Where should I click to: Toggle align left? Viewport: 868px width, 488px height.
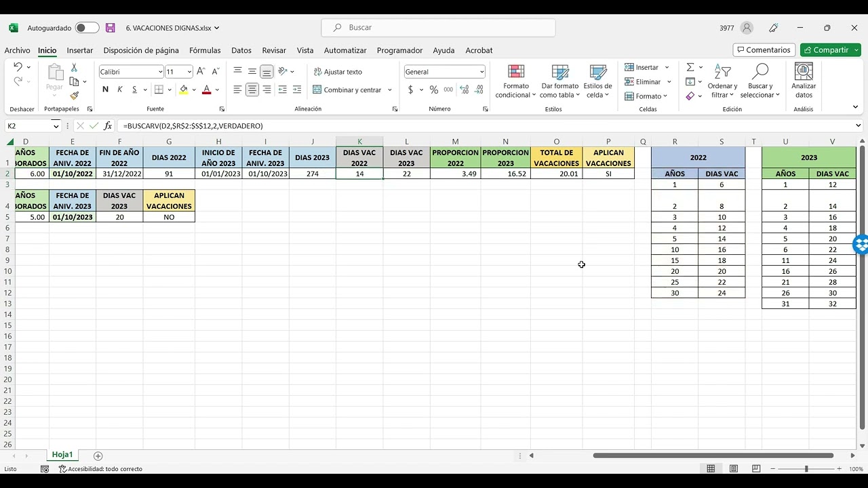point(237,89)
